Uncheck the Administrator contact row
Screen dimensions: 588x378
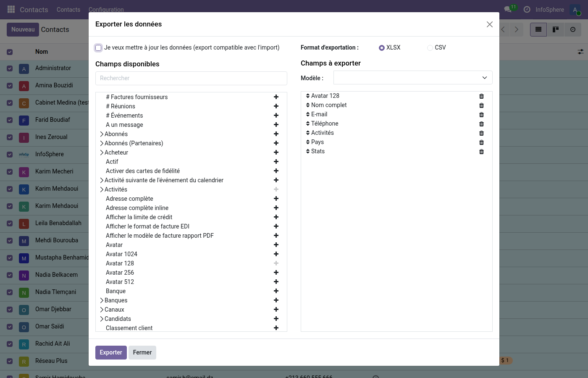pyautogui.click(x=9, y=68)
